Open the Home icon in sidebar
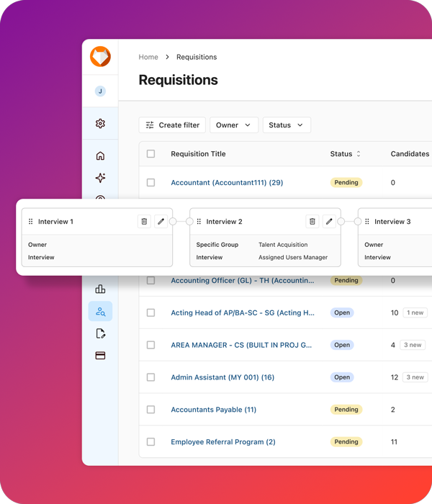The image size is (432, 504). 100,156
